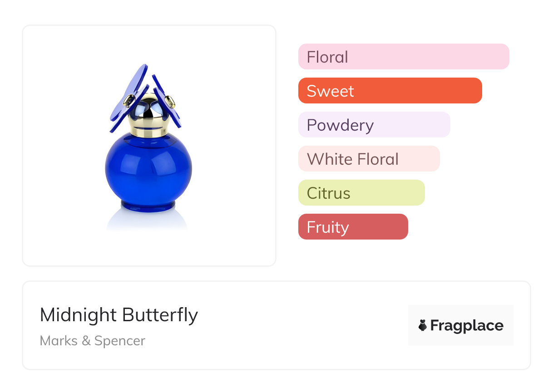The image size is (553, 392).
Task: Choose the lavender Powdery accord bar
Action: 374,125
